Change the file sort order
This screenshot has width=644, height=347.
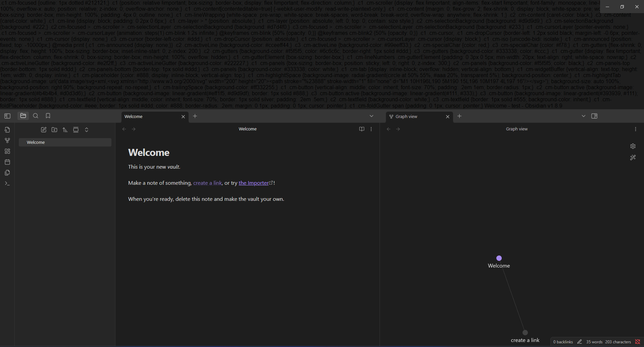pyautogui.click(x=65, y=130)
